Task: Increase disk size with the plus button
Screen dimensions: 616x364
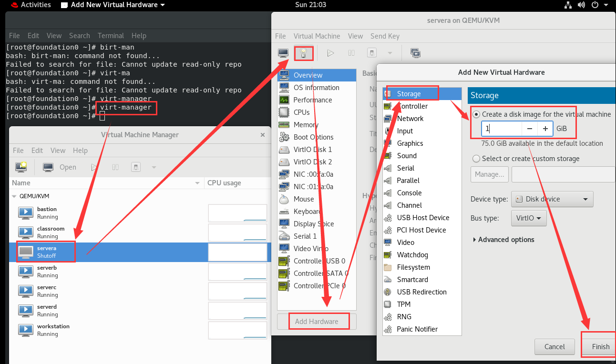Action: pos(545,129)
